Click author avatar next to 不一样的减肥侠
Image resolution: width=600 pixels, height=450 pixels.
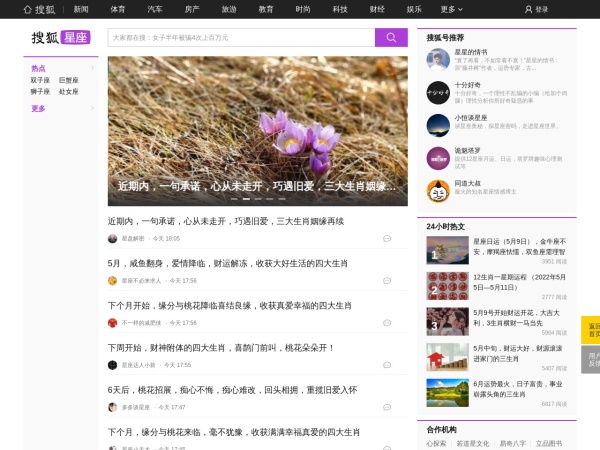[x=112, y=323]
